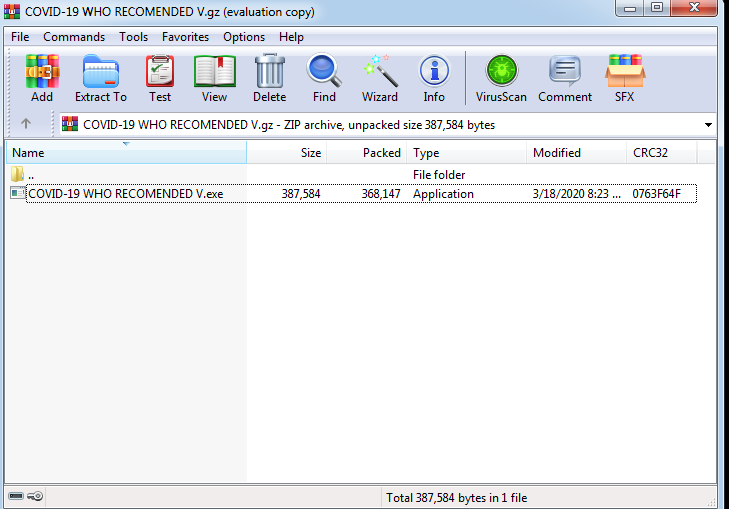Viewport: 729px width, 509px height.
Task: Click the key password icon in status bar
Action: (35, 496)
